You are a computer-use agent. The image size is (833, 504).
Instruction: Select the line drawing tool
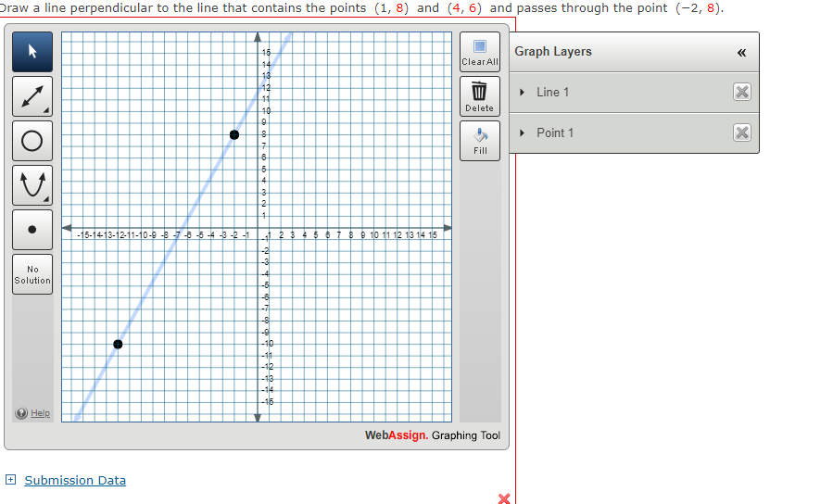[x=32, y=96]
